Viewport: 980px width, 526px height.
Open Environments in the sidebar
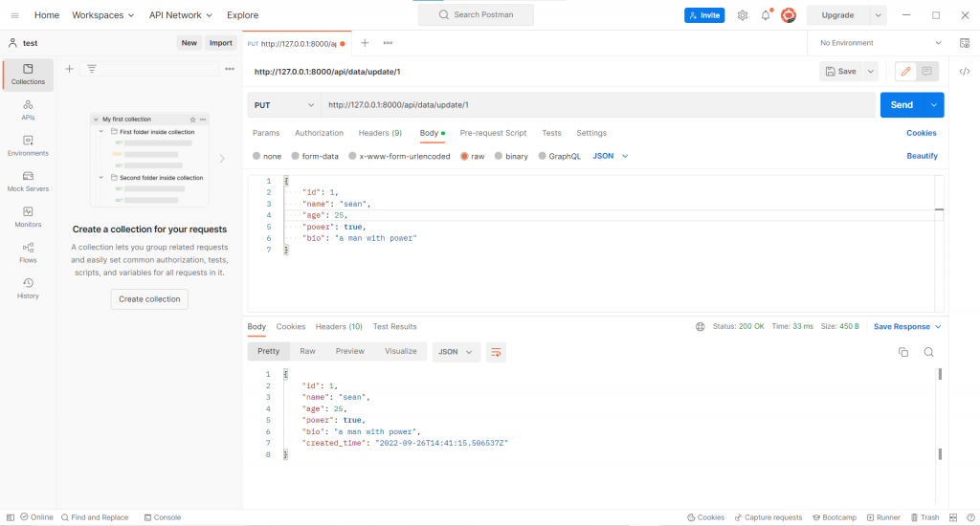tap(28, 145)
